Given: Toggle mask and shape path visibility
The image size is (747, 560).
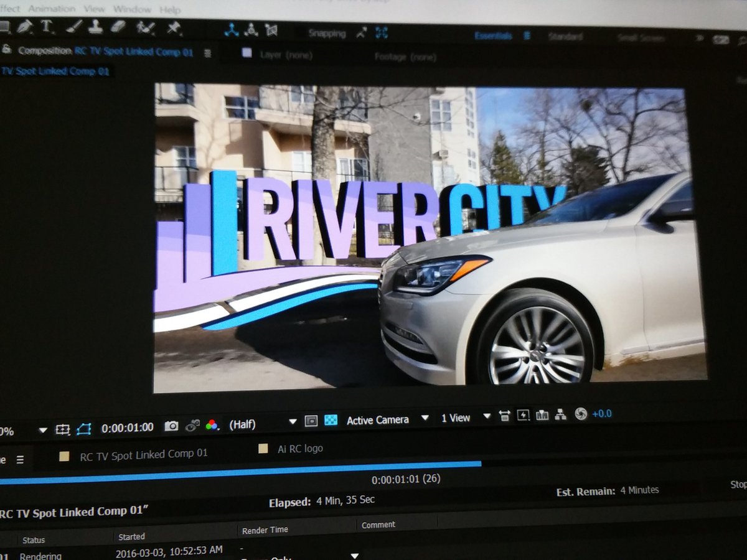Looking at the screenshot, I should click(x=83, y=429).
